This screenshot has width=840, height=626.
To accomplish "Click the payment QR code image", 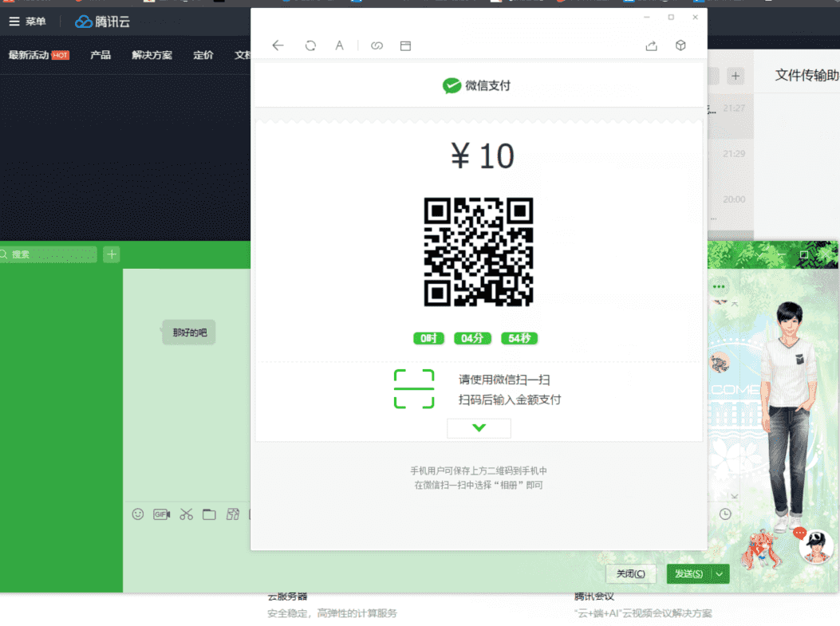I will (479, 252).
